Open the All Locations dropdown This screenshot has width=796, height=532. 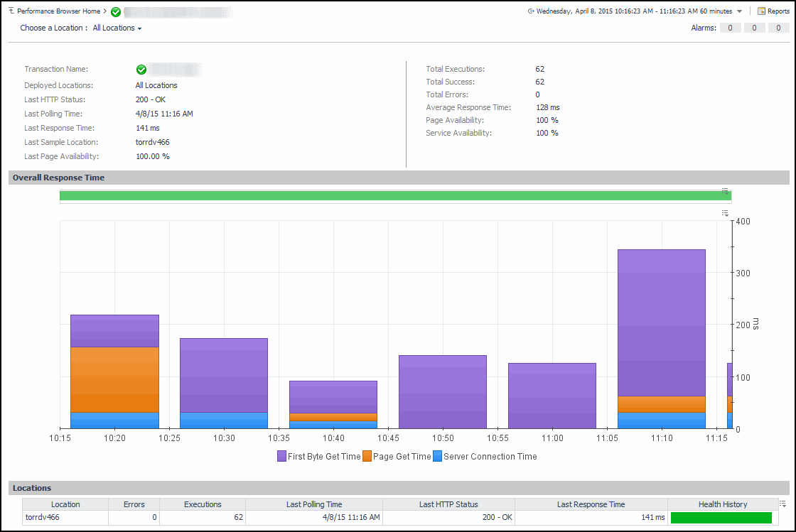pyautogui.click(x=117, y=28)
